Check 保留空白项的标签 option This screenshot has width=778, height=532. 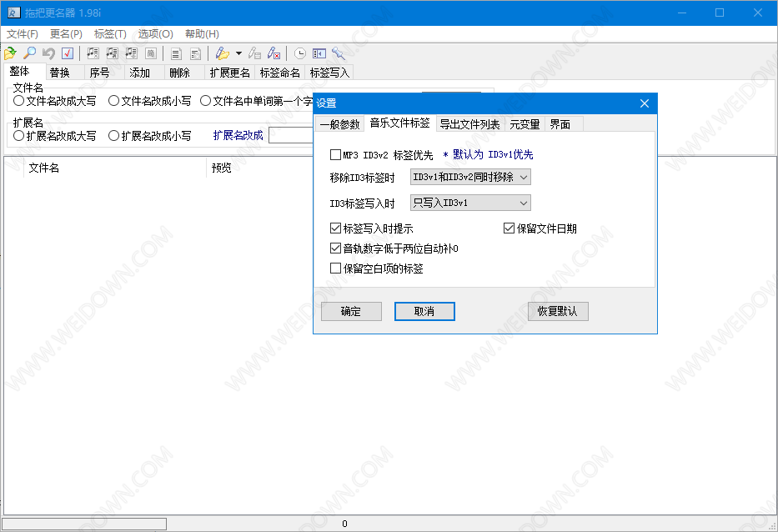coord(335,269)
